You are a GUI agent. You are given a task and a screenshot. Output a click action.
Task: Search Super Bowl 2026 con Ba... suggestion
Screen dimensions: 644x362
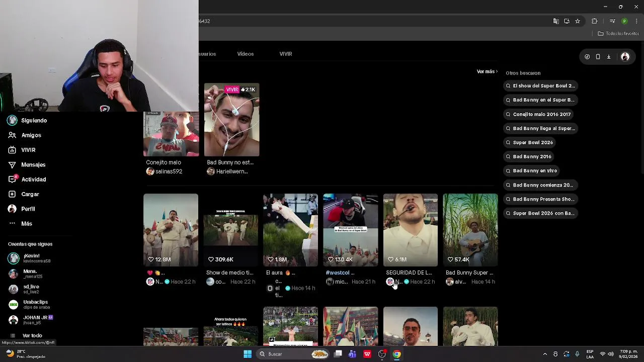(540, 213)
